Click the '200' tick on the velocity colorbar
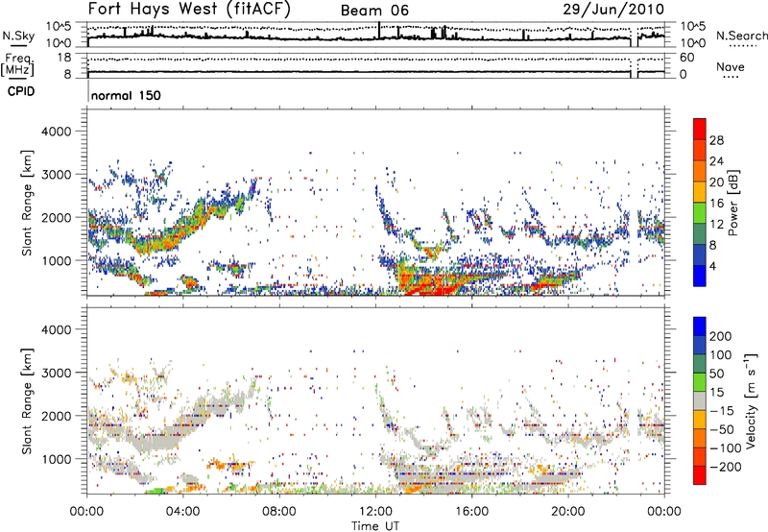 pyautogui.click(x=721, y=336)
